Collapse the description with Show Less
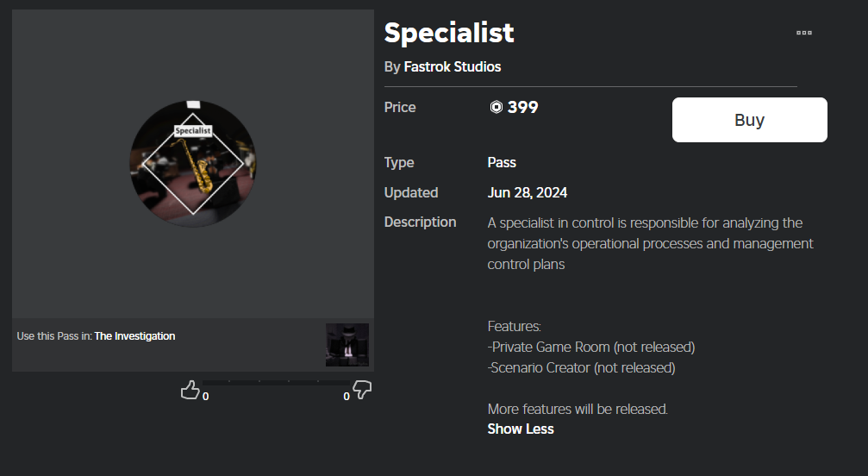 (521, 429)
